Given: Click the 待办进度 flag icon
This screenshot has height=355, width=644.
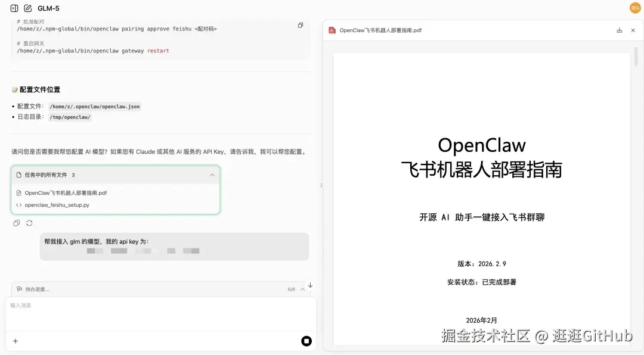Looking at the screenshot, I should pyautogui.click(x=19, y=289).
